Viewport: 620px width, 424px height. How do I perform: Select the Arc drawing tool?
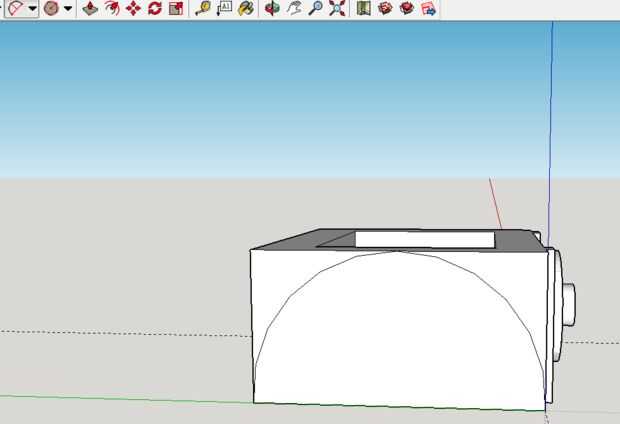coord(16,8)
